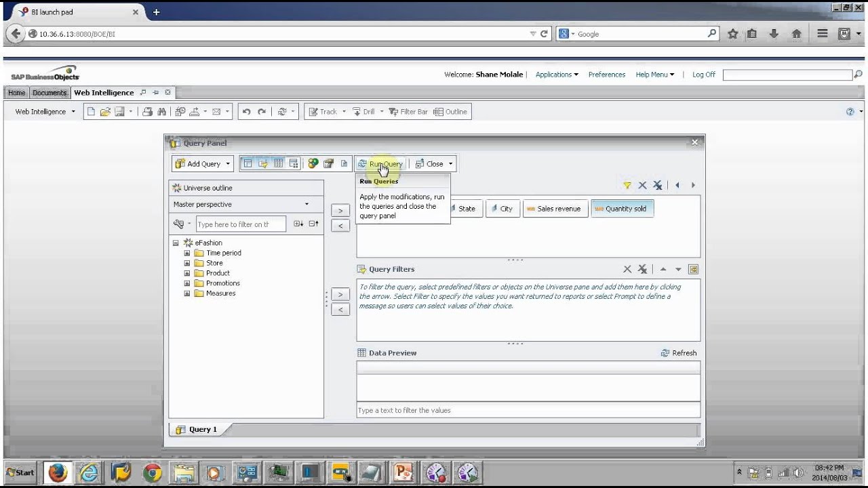Click Remove icon in Query Filters header

[627, 269]
